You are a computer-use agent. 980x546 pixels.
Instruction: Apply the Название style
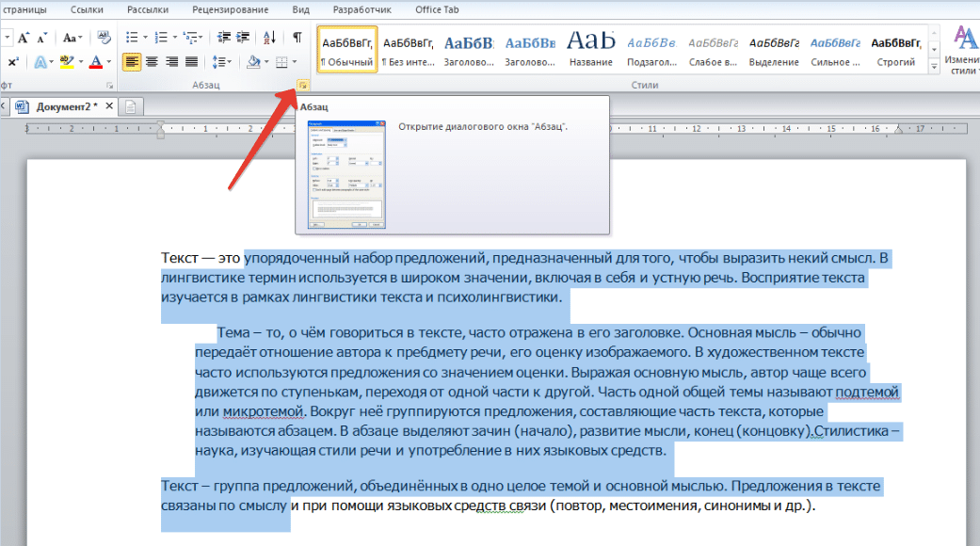click(590, 49)
